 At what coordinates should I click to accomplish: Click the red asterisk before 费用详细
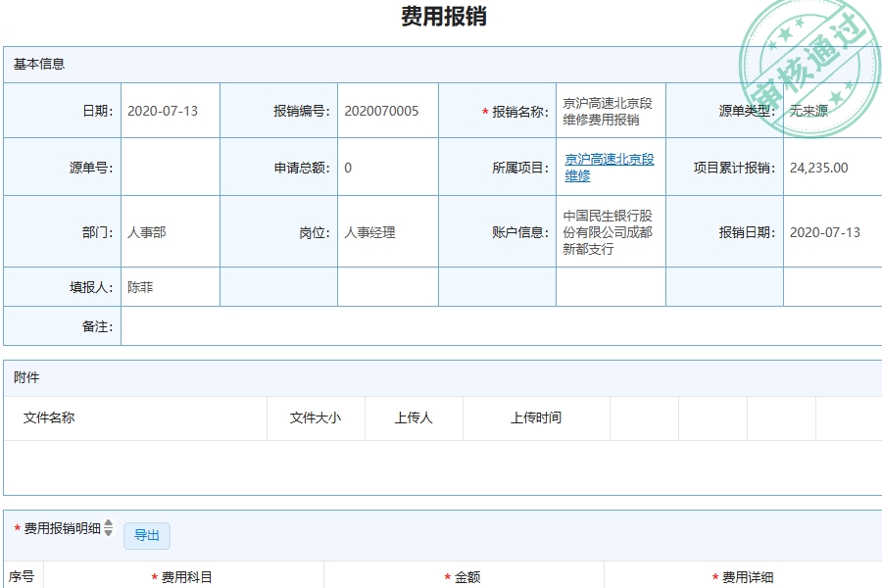click(x=714, y=576)
